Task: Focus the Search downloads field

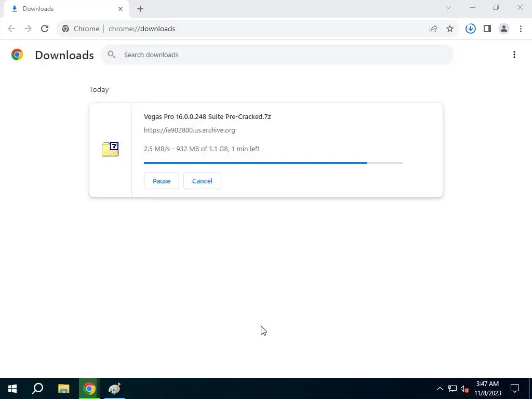Action: [x=277, y=55]
